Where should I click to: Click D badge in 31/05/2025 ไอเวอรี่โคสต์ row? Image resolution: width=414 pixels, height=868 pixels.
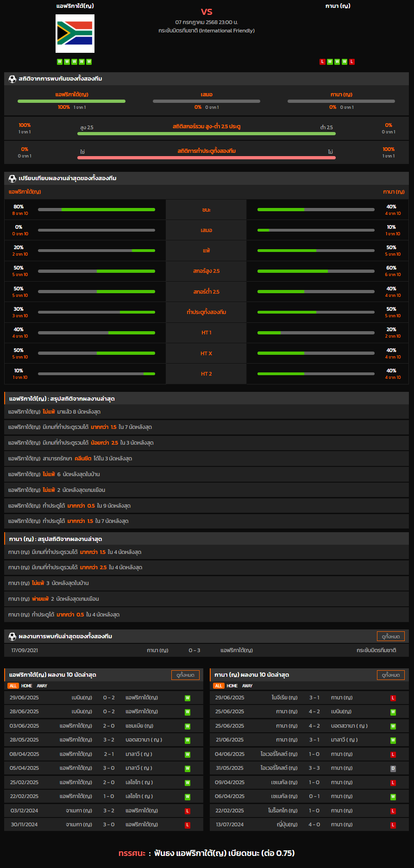tap(393, 768)
